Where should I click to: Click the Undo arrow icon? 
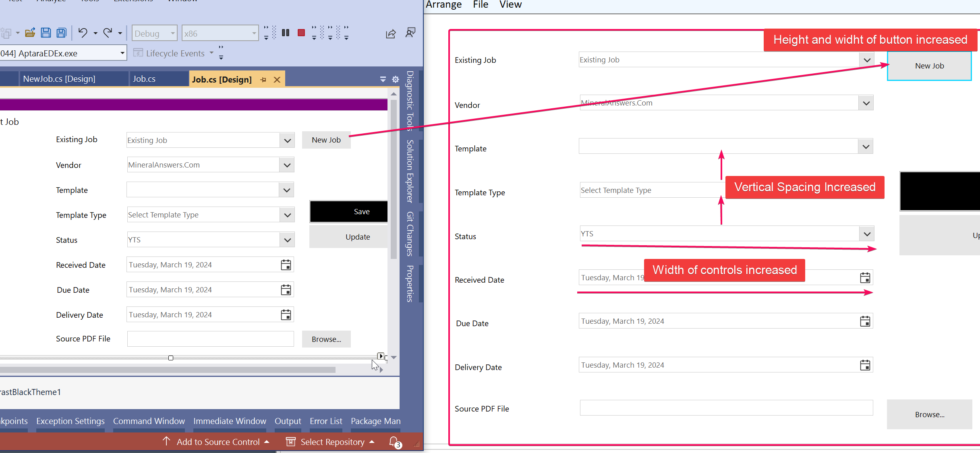[83, 33]
